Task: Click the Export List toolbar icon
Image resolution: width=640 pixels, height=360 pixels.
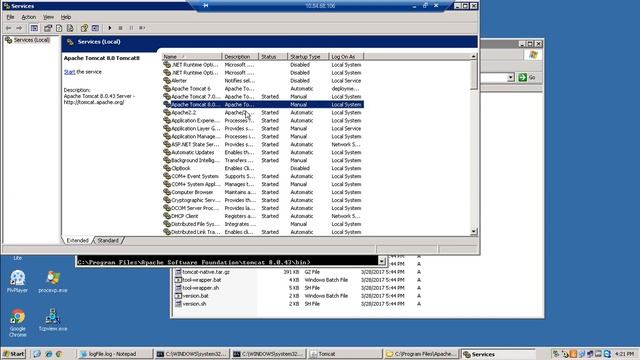Action: pos(70,28)
